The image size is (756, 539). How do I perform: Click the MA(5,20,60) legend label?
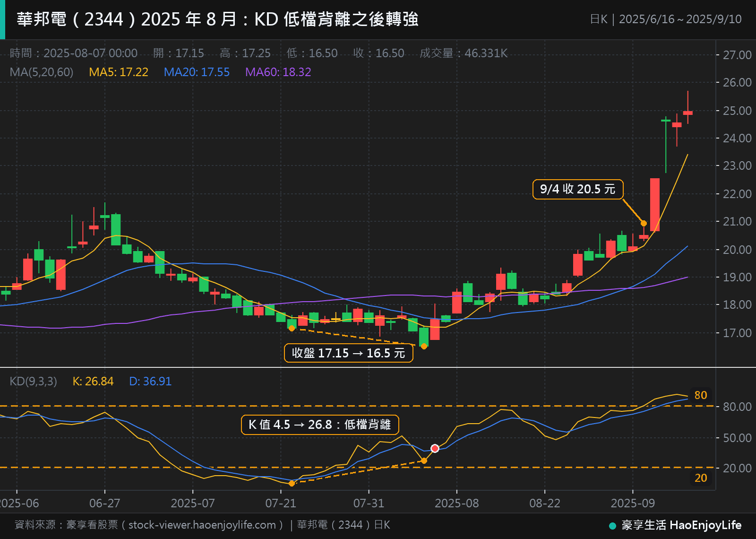click(42, 72)
